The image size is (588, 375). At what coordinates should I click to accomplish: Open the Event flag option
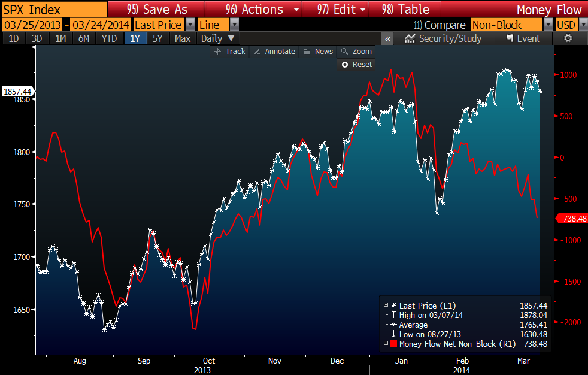[x=523, y=38]
